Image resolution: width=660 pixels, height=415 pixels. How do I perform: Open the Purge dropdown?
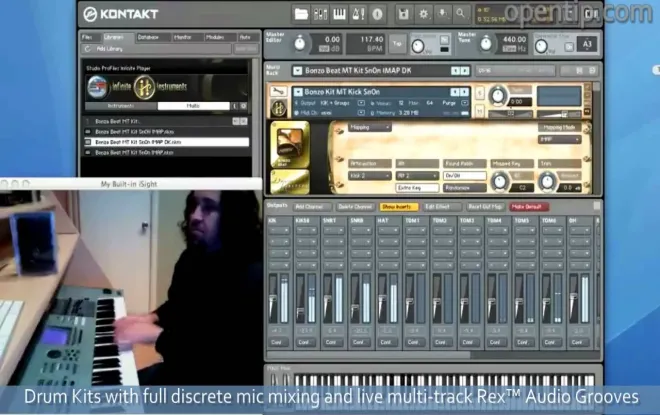(x=464, y=103)
